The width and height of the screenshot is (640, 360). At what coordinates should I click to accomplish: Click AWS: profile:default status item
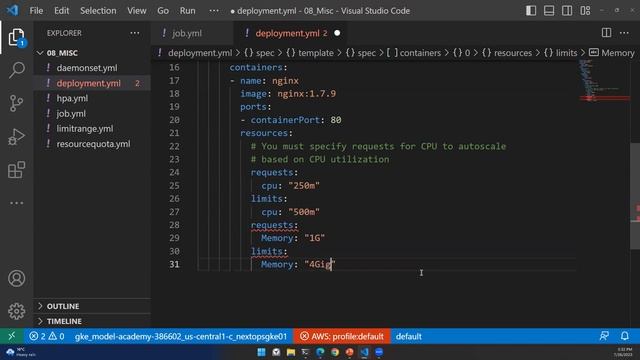(342, 336)
